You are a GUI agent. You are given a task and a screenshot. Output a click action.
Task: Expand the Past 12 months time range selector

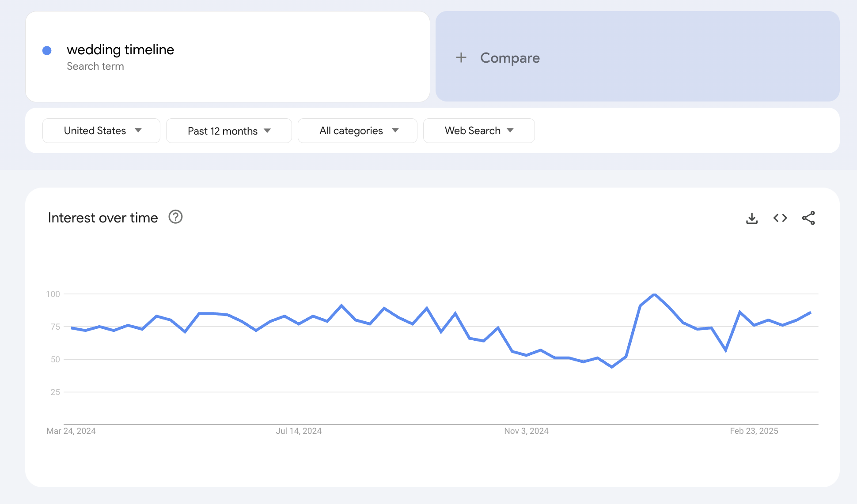pos(228,130)
